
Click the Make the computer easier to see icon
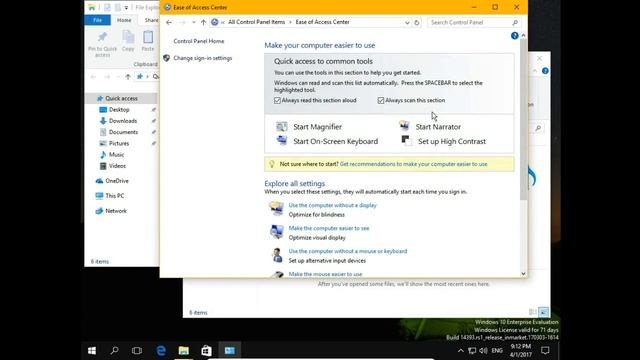tap(276, 231)
